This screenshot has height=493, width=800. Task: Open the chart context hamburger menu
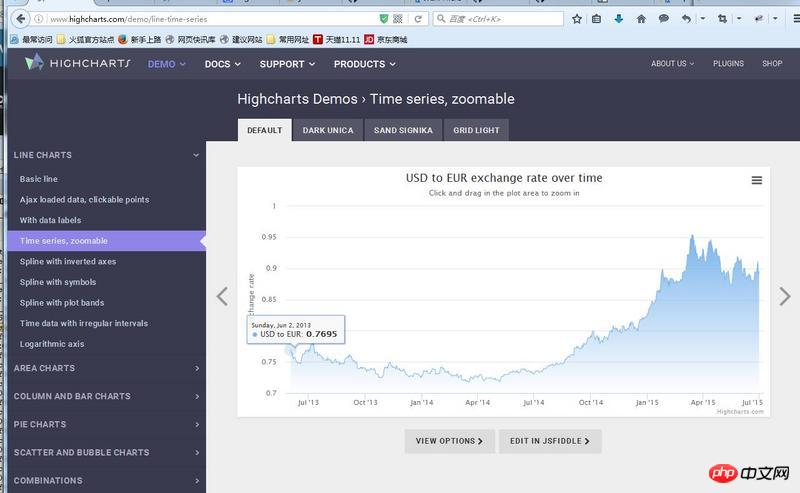point(756,180)
